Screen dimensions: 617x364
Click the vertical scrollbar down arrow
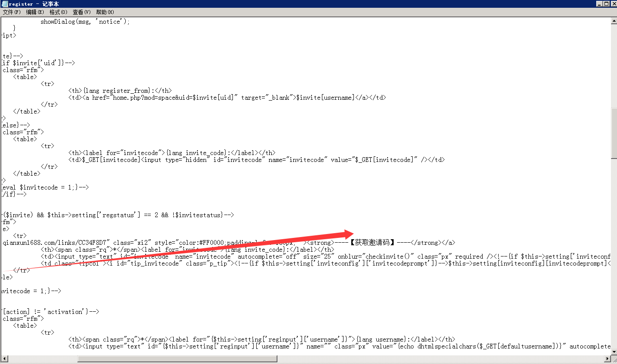click(614, 352)
